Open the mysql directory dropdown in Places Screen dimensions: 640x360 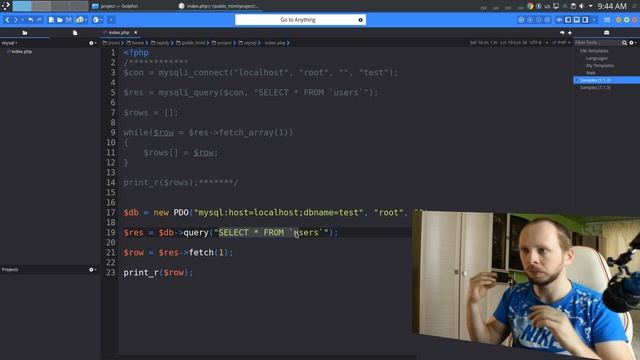(x=9, y=43)
